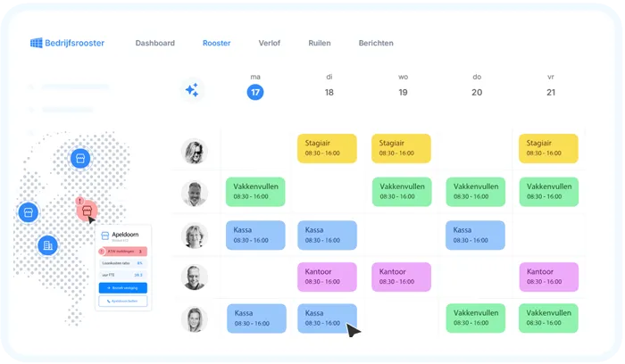
Task: Go to the Berichten tab
Action: [376, 43]
